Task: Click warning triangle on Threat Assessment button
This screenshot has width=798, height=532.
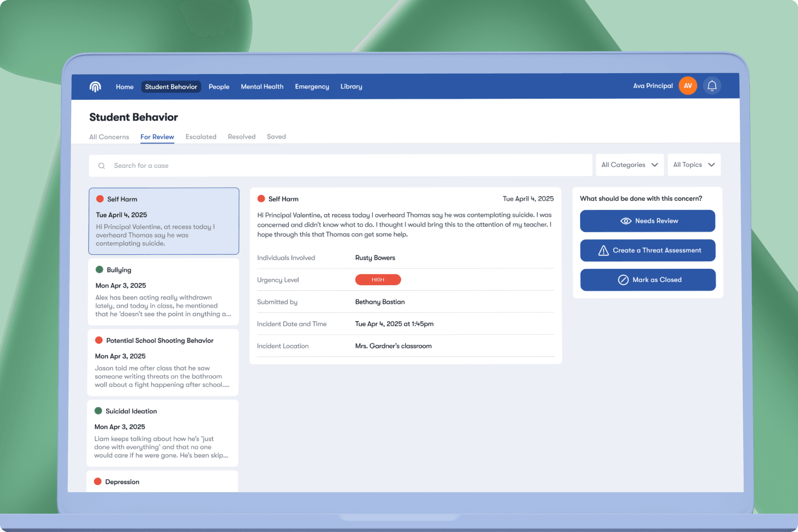Action: pyautogui.click(x=603, y=251)
